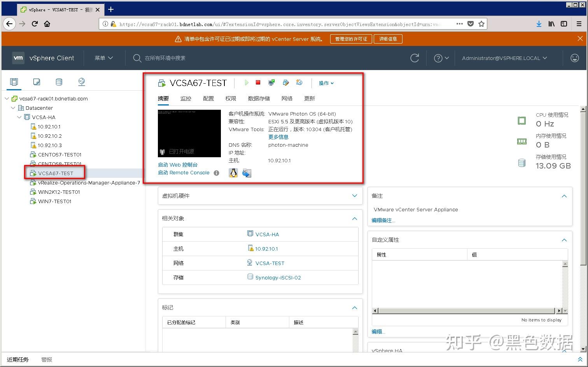Switch to the 监控 tab
The image size is (588, 367).
186,98
